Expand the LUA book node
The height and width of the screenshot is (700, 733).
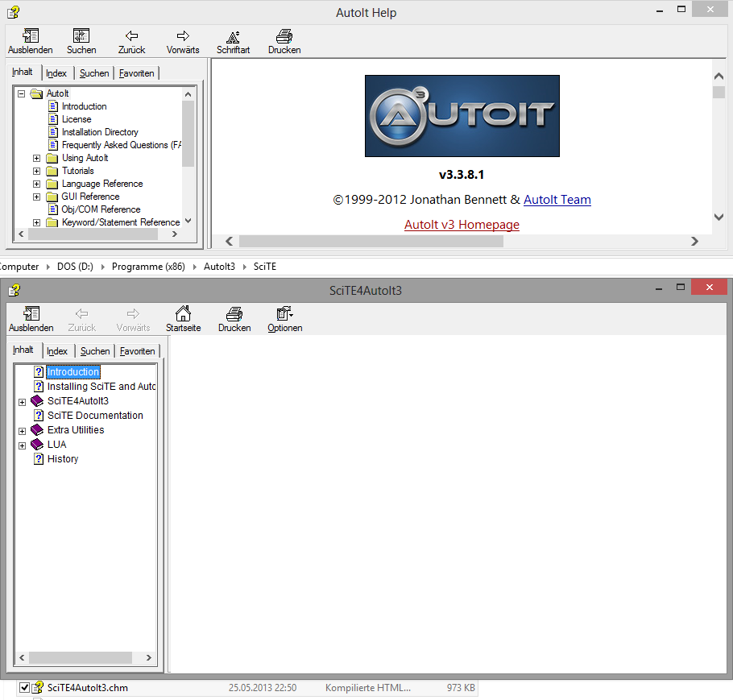[22, 445]
